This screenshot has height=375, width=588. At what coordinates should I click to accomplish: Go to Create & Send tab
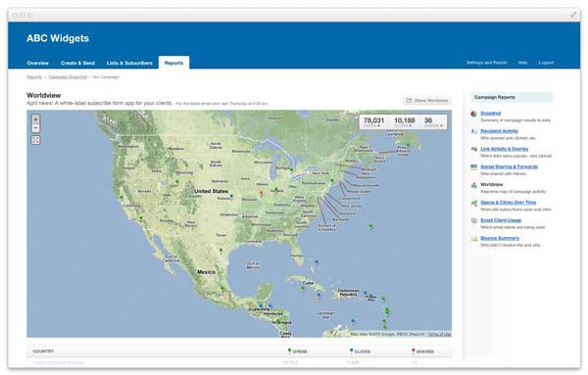pyautogui.click(x=77, y=63)
